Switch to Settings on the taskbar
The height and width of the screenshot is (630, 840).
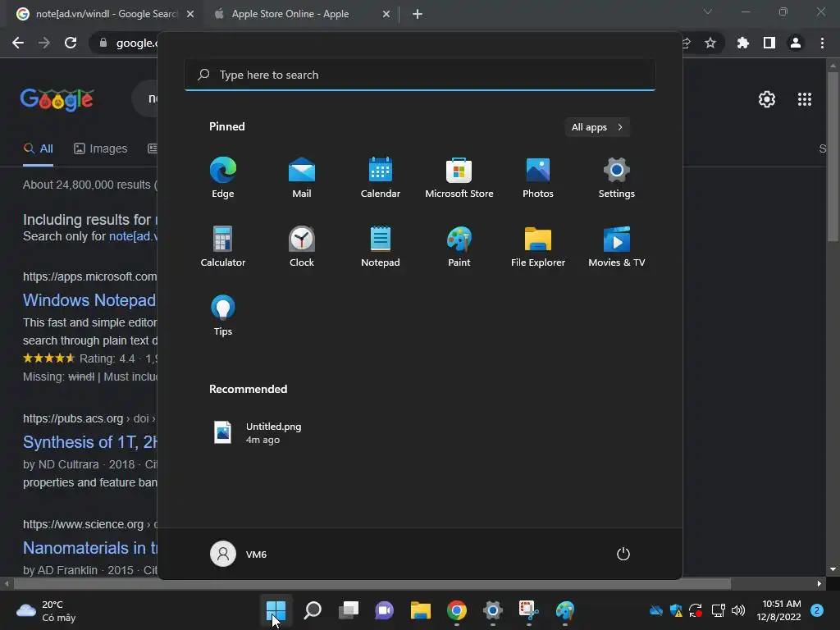point(493,610)
